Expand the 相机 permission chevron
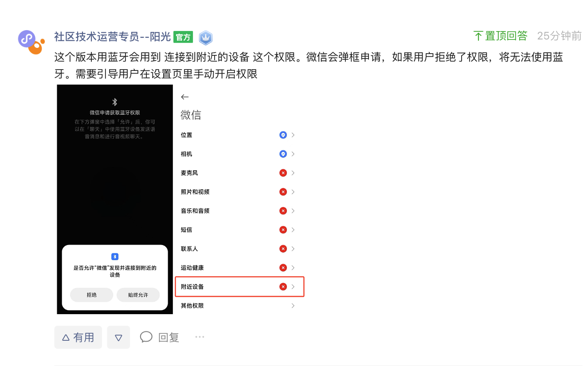The width and height of the screenshot is (588, 366). [x=293, y=154]
